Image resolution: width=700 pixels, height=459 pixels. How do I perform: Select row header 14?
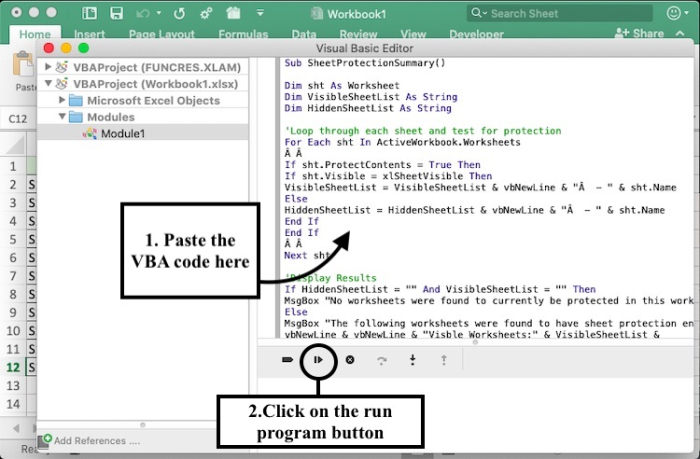click(13, 404)
